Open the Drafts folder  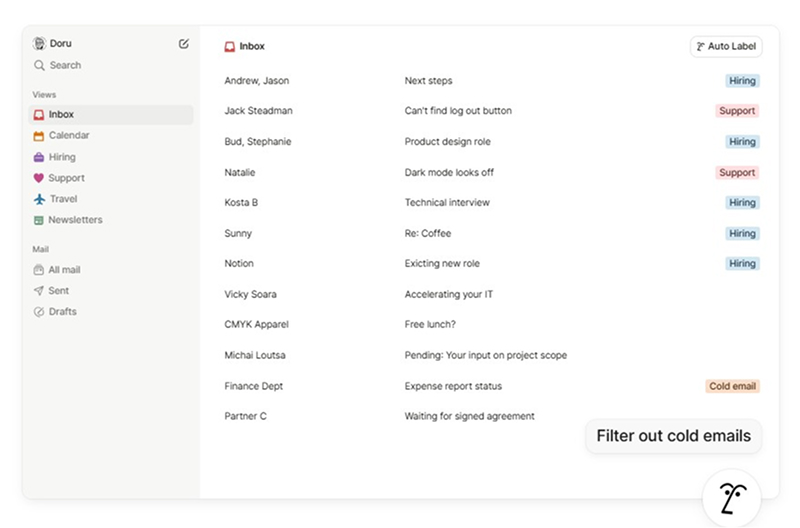coord(62,312)
